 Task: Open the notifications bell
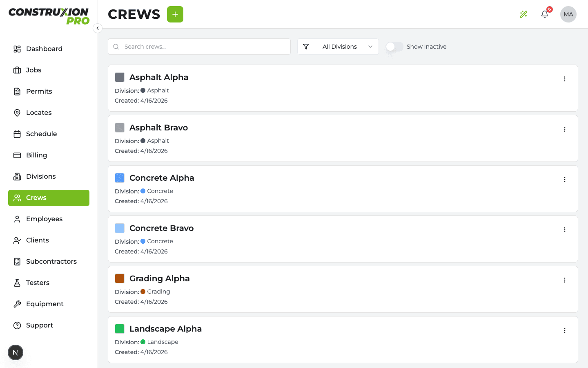point(545,14)
